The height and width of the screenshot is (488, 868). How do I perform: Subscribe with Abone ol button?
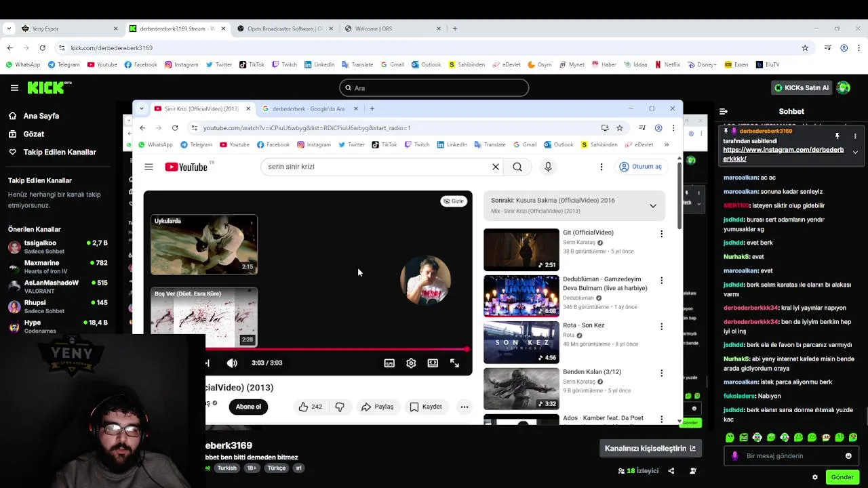point(248,407)
